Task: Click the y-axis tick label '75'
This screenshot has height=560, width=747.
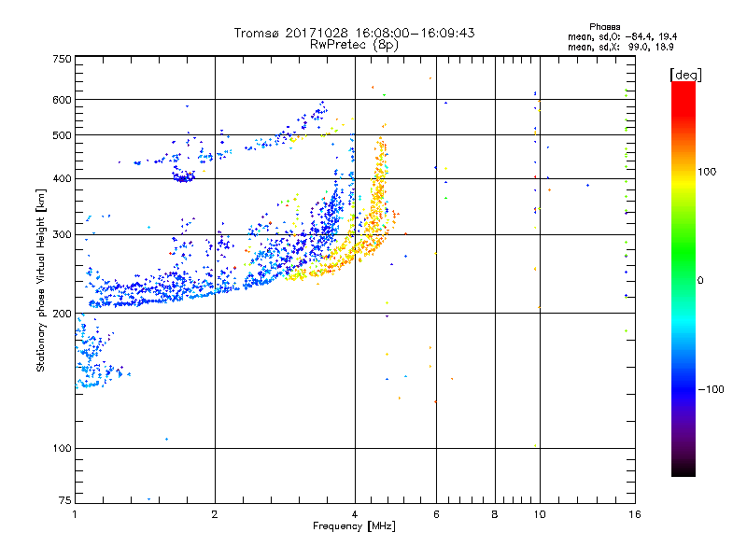Action: click(x=65, y=500)
